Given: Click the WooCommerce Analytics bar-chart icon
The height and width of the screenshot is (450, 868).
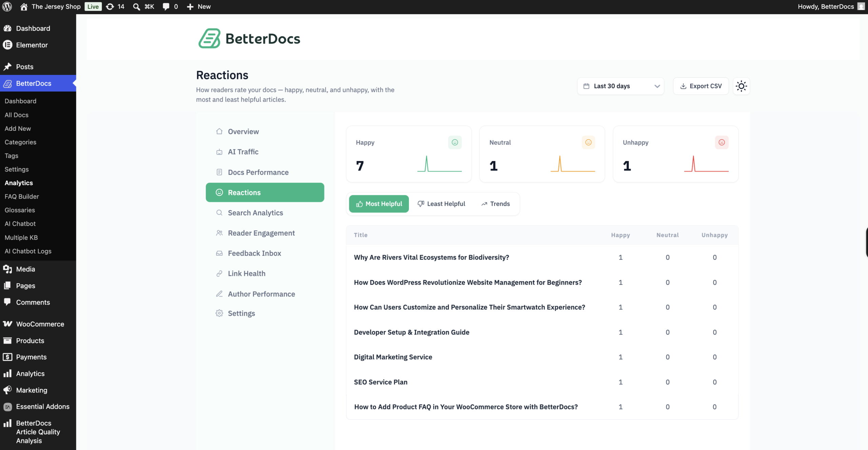Looking at the screenshot, I should tap(7, 373).
